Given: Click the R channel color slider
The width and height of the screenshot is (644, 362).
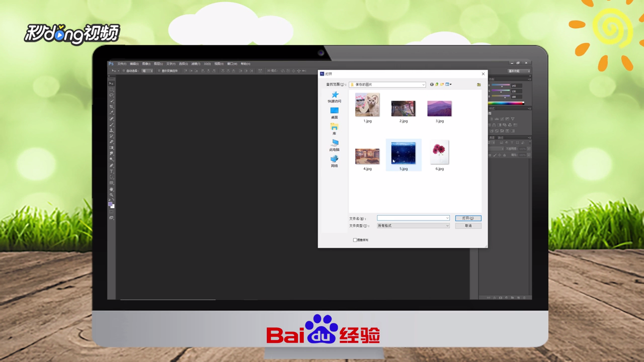Looking at the screenshot, I should [501, 85].
